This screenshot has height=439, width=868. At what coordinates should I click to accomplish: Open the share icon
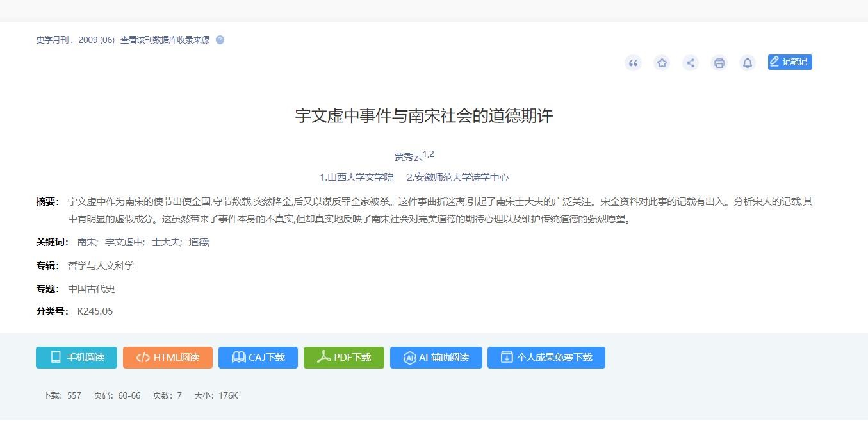(691, 63)
